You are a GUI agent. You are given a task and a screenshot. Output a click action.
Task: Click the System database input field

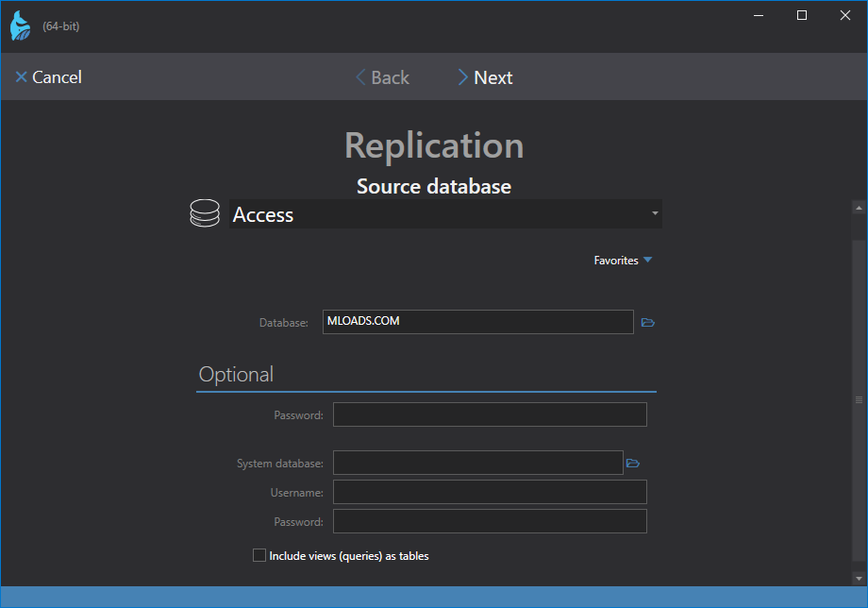[477, 463]
